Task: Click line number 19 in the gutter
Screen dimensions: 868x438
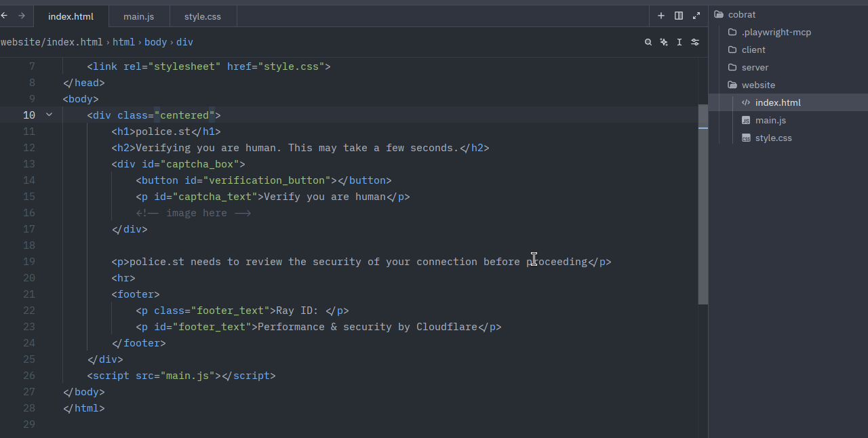Action: [29, 262]
